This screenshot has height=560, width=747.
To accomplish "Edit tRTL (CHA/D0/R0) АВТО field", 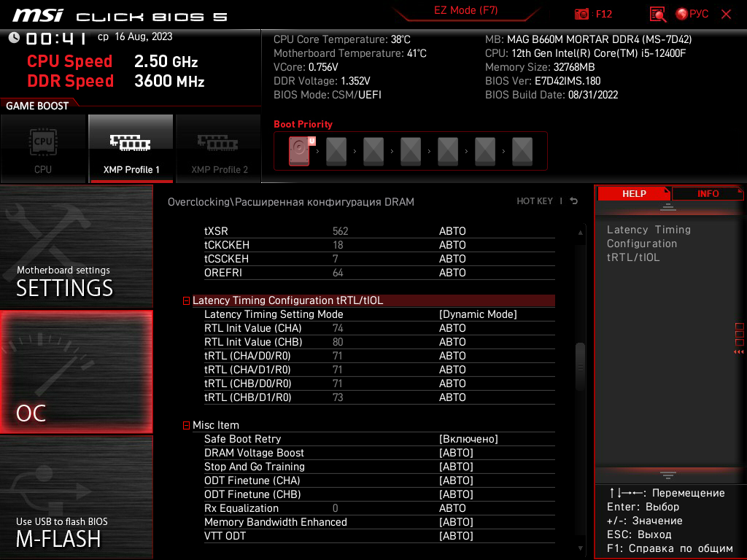I will click(x=452, y=356).
